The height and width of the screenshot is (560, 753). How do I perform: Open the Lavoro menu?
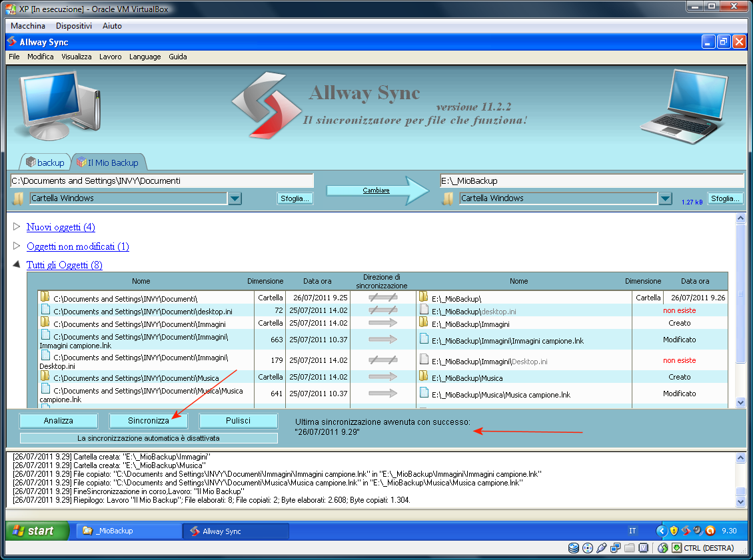[x=111, y=57]
